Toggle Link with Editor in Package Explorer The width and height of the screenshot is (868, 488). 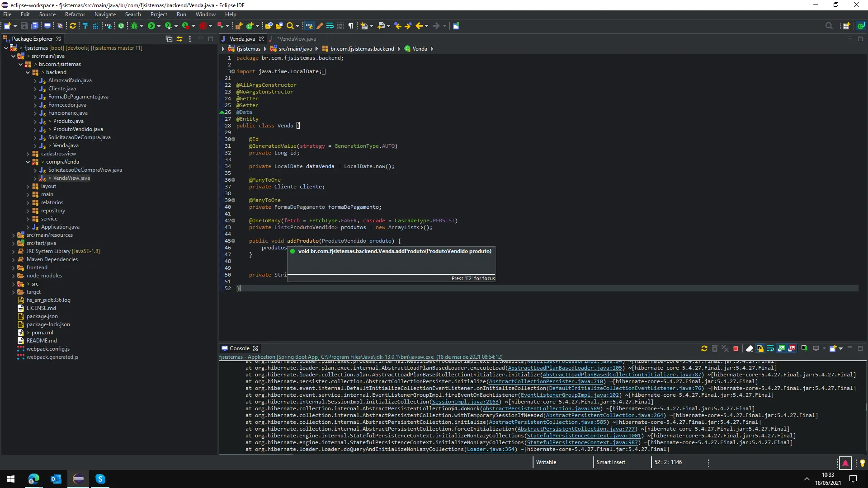[x=179, y=39]
